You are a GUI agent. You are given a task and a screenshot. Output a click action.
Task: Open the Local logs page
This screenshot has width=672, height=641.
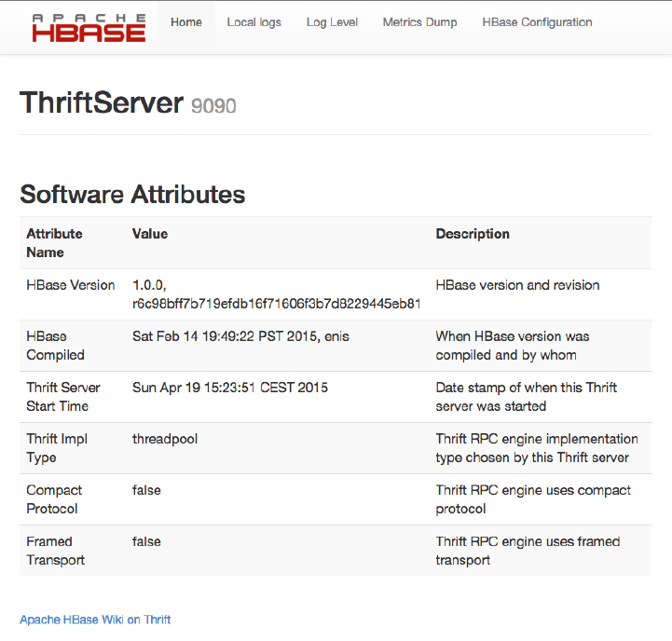(x=254, y=22)
